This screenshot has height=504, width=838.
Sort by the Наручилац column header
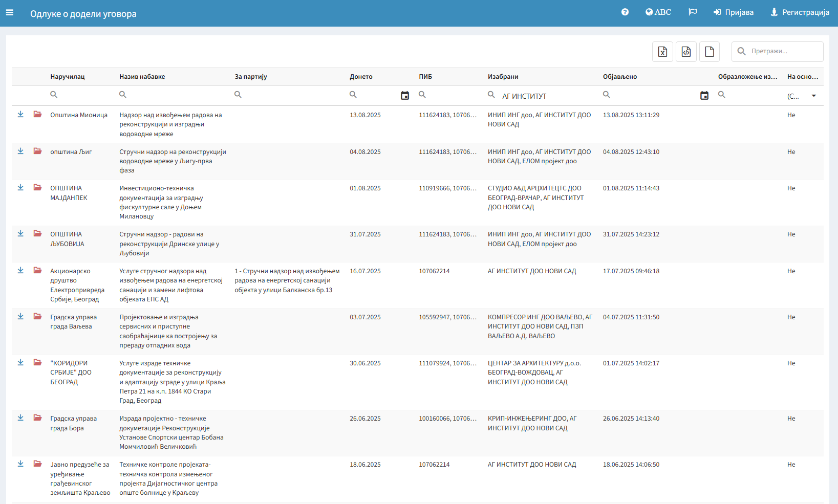pos(68,77)
